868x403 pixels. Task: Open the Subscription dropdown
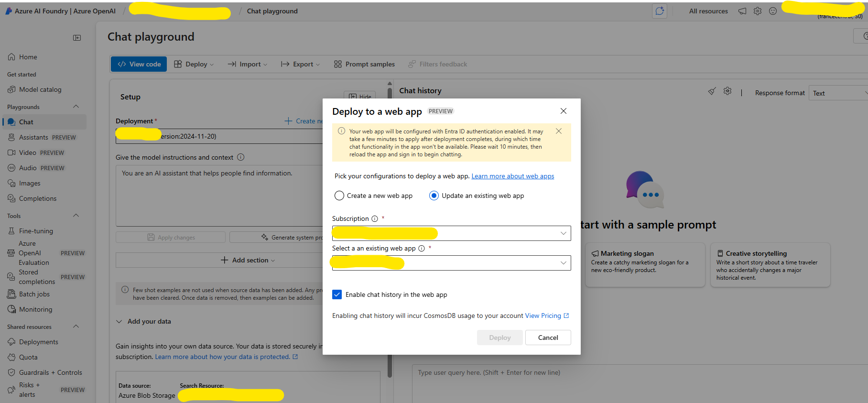451,233
